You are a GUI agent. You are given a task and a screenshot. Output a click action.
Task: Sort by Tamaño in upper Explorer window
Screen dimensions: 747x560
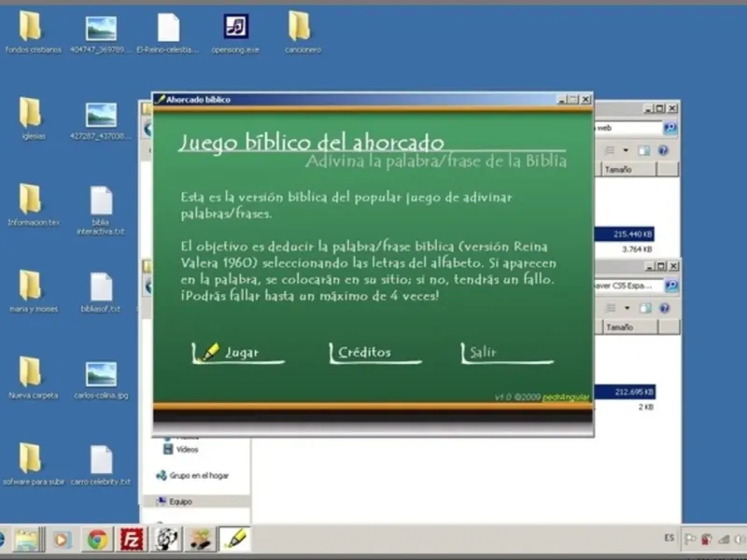[x=628, y=170]
